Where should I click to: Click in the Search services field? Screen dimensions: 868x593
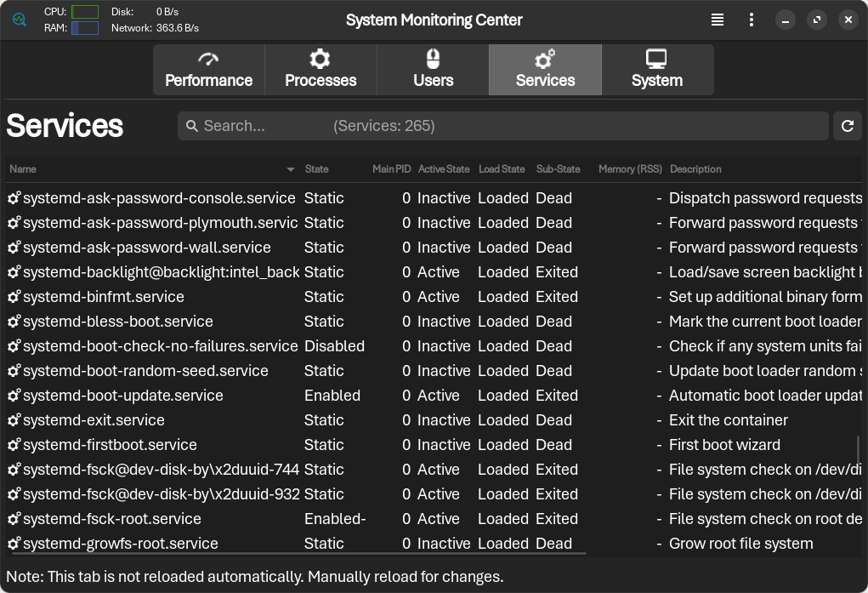coord(502,126)
